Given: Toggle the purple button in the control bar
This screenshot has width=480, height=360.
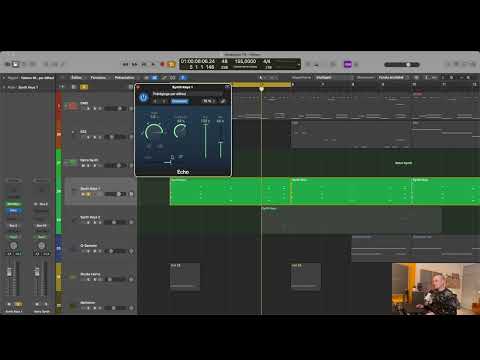Looking at the screenshot, I should pos(348,64).
